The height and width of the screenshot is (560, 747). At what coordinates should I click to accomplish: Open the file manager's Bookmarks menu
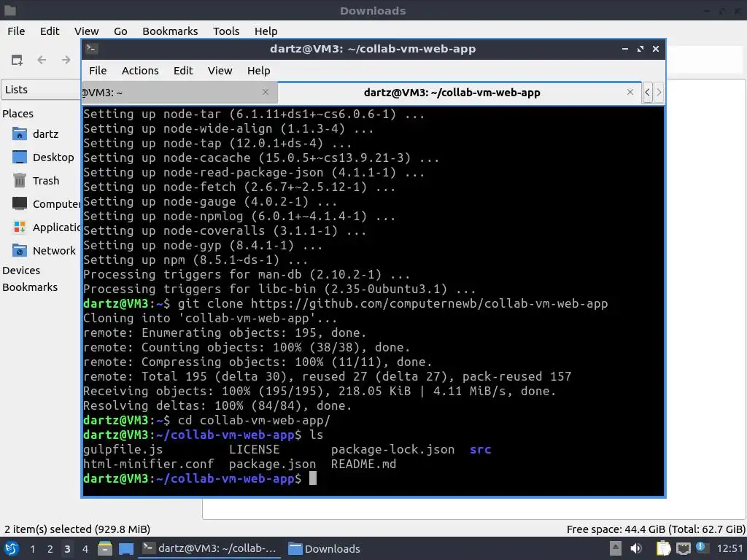tap(170, 31)
